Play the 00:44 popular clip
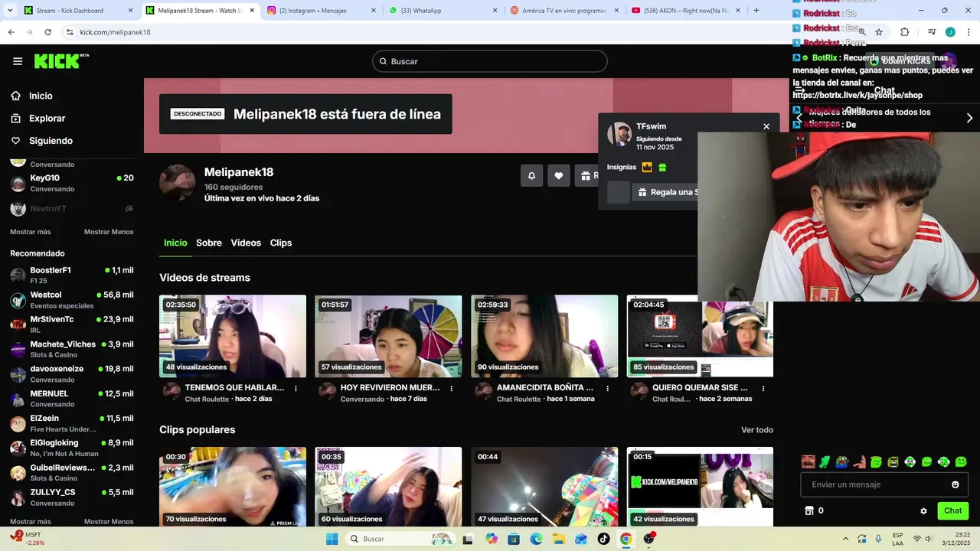The image size is (980, 551). [544, 487]
